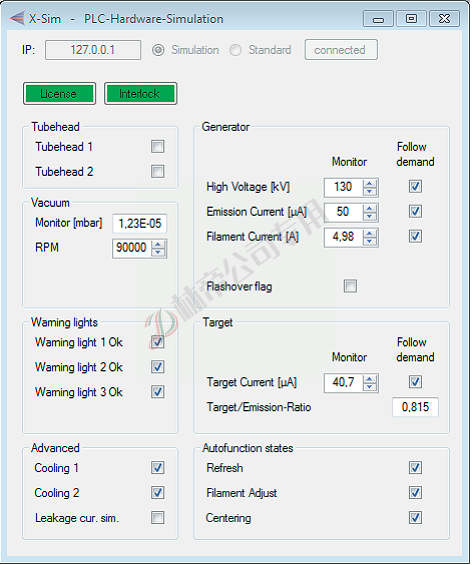Disable Follow demand for High Voltage

(x=415, y=187)
